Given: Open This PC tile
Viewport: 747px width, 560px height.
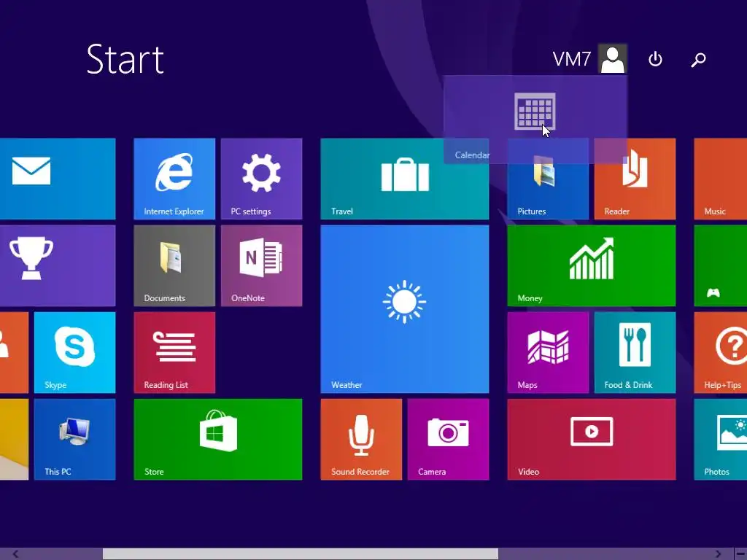Looking at the screenshot, I should (x=75, y=439).
